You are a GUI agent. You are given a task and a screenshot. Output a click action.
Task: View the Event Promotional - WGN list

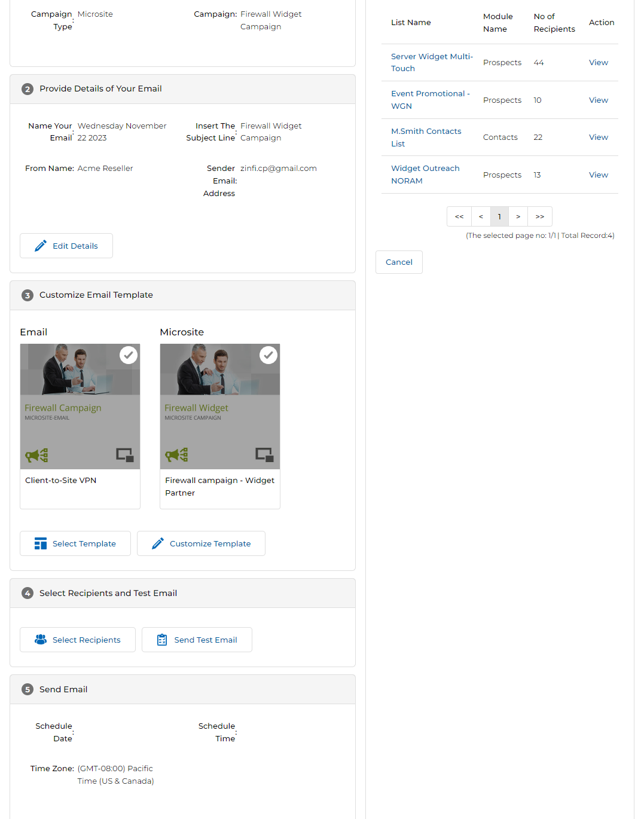[599, 100]
